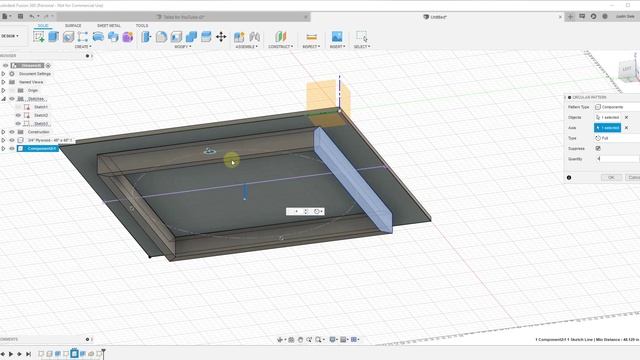This screenshot has width=640, height=360.
Task: Open the Design workspace dropdown
Action: 10,36
